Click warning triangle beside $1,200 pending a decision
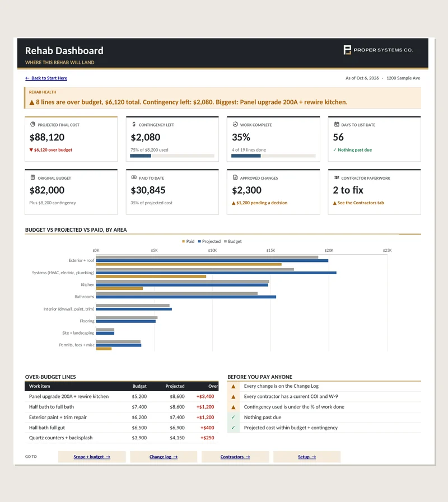This screenshot has width=448, height=502. 234,203
